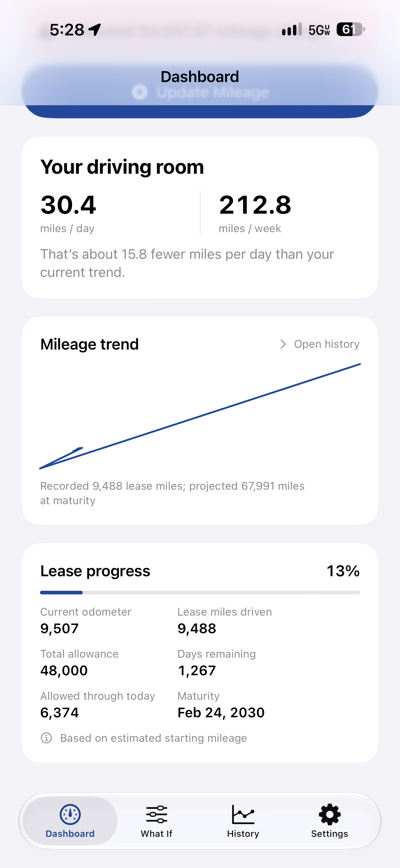The image size is (400, 868).
Task: Tap the info icon beside estimated mileage note
Action: (46, 738)
